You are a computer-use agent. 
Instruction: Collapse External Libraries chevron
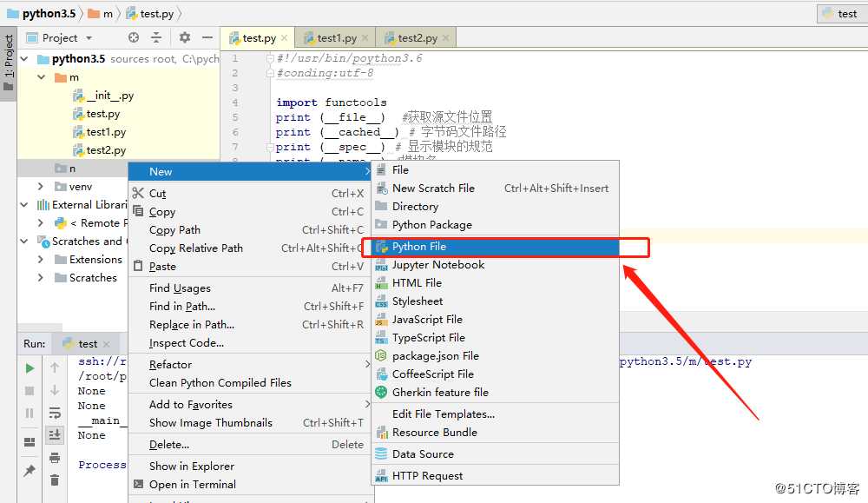[24, 205]
